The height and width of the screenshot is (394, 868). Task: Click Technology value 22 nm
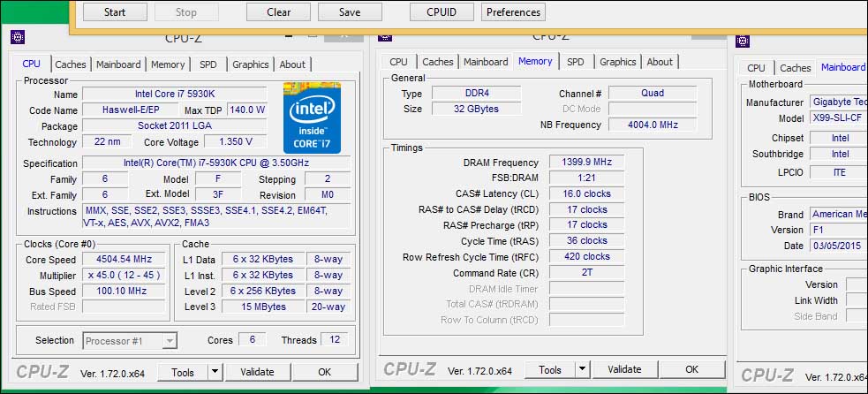point(108,142)
